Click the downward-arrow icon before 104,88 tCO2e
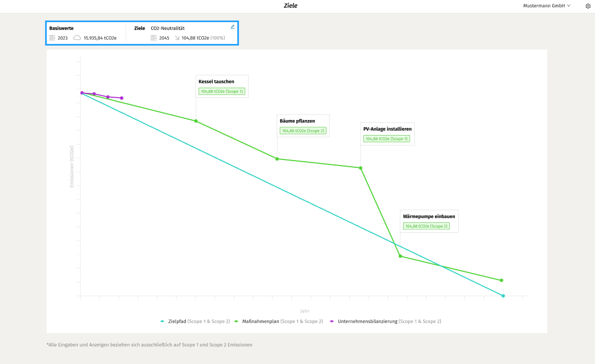Image resolution: width=595 pixels, height=364 pixels. 177,38
